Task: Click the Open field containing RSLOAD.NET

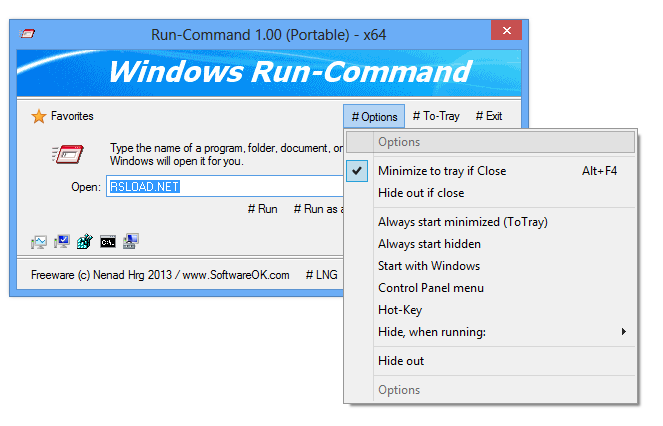Action: [x=225, y=186]
